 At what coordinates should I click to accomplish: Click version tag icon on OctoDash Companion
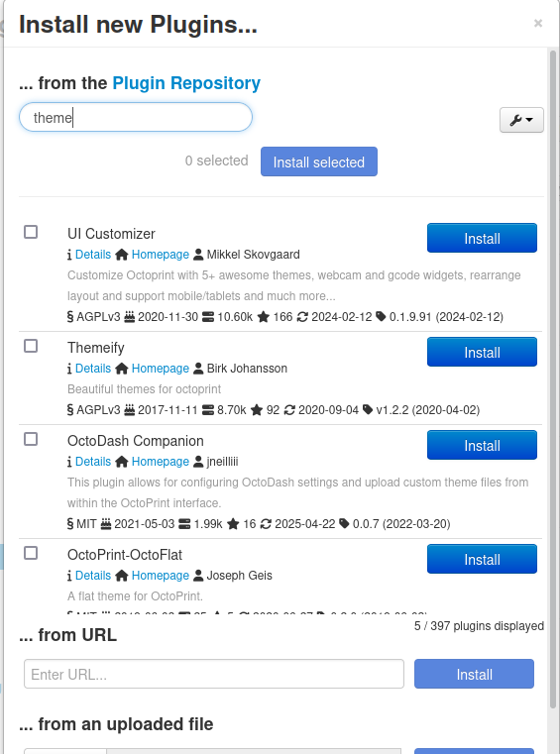[x=344, y=524]
